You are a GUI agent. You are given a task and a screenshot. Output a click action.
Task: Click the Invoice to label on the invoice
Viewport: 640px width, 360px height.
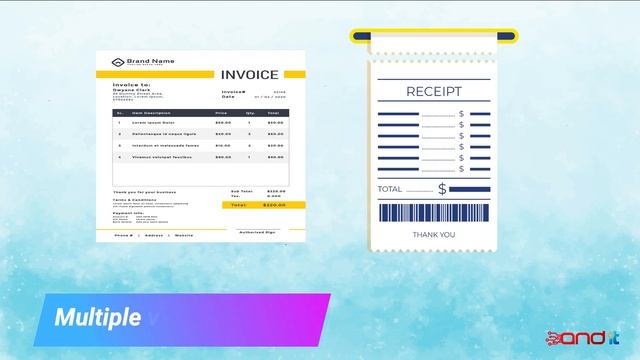click(x=131, y=85)
